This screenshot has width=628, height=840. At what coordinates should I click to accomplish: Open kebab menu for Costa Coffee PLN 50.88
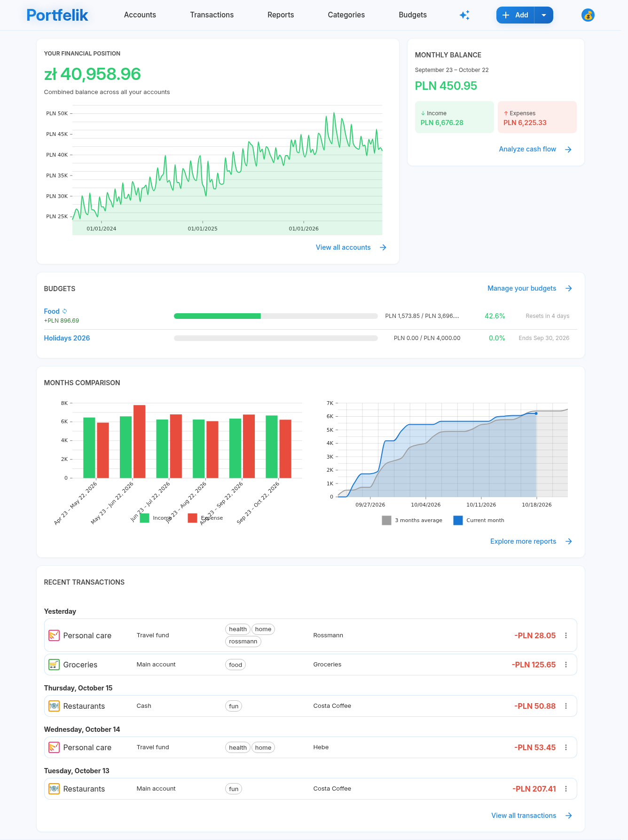click(x=566, y=706)
